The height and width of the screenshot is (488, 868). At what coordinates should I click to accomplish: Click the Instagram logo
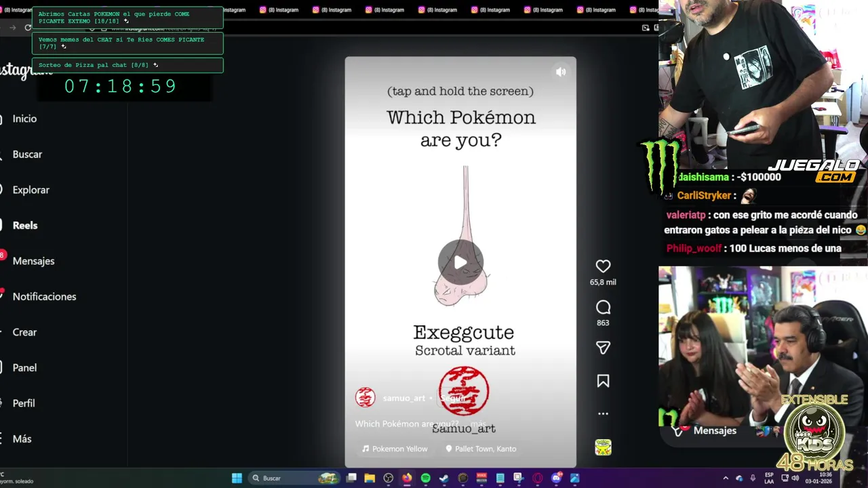24,70
